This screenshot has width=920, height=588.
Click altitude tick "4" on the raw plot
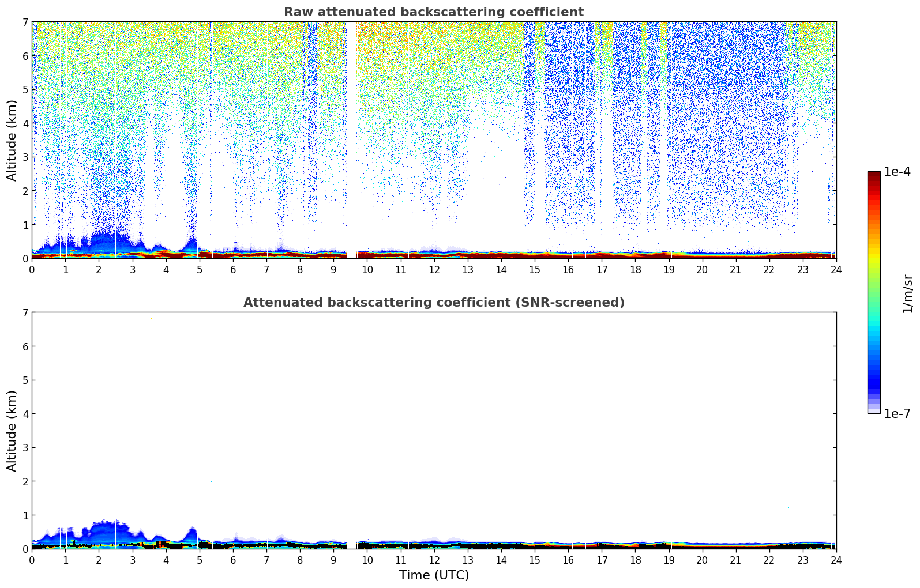point(25,123)
